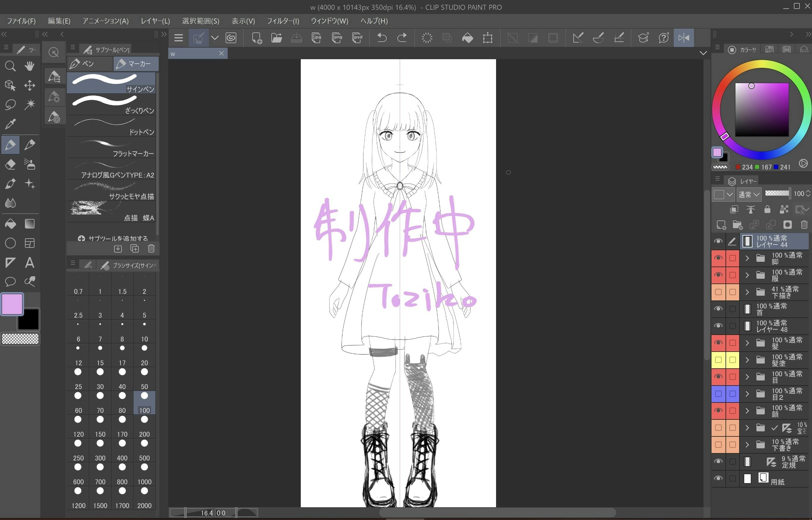This screenshot has width=812, height=520.
Task: Expand the 髪 layer folder
Action: (747, 343)
